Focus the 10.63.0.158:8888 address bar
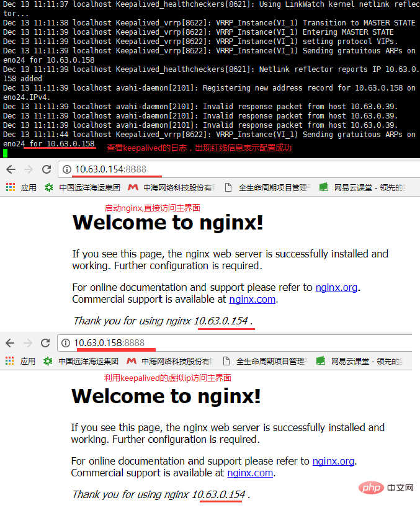Viewport: 420px width, 508px height. point(235,343)
